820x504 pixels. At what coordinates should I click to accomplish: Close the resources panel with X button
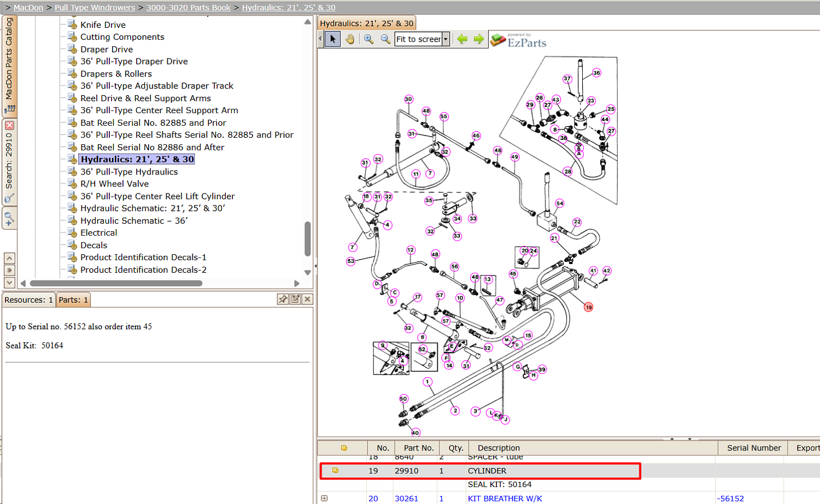(x=307, y=299)
